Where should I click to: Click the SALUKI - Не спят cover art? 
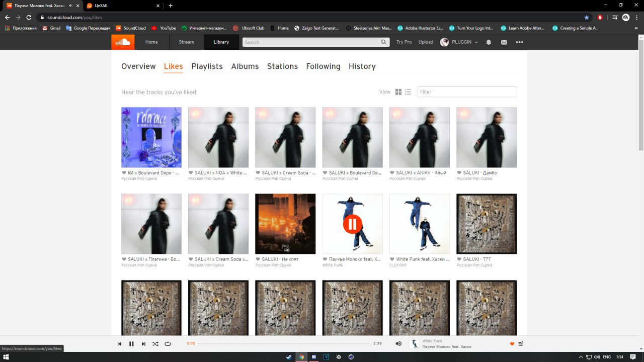click(x=285, y=224)
